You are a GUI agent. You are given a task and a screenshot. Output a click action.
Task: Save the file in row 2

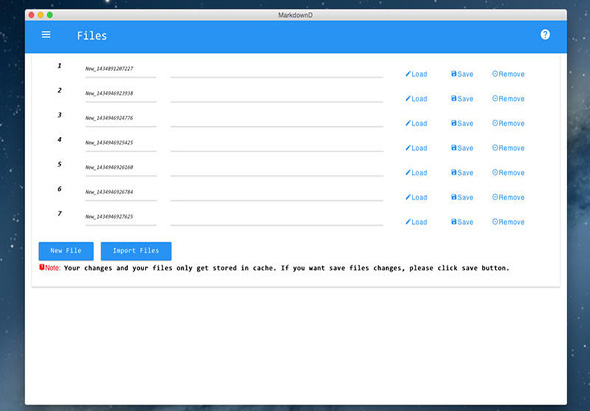tap(462, 99)
